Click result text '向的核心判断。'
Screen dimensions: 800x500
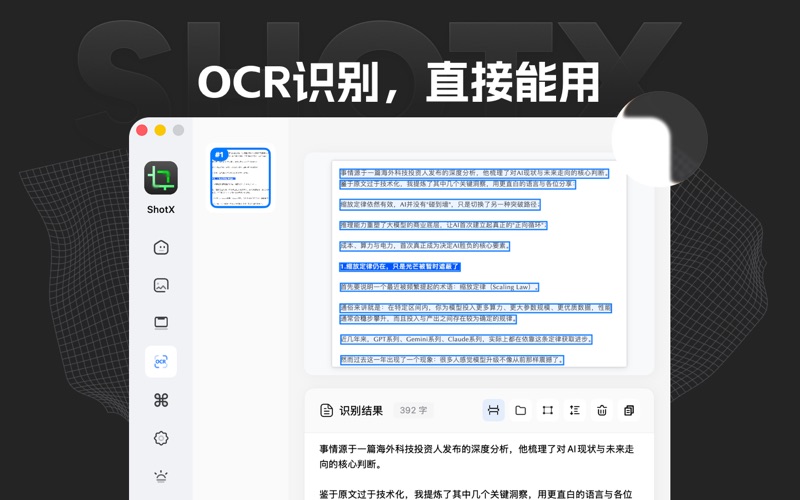tap(351, 464)
